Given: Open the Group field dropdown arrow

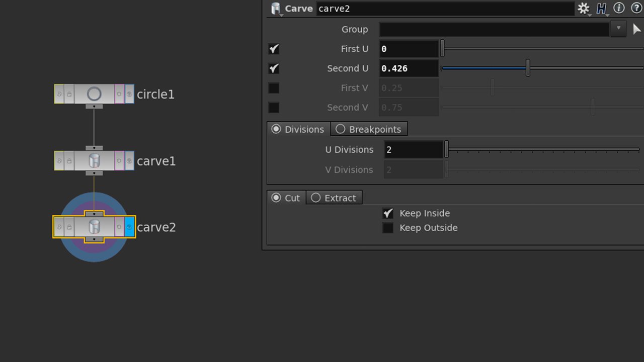Looking at the screenshot, I should tap(618, 29).
